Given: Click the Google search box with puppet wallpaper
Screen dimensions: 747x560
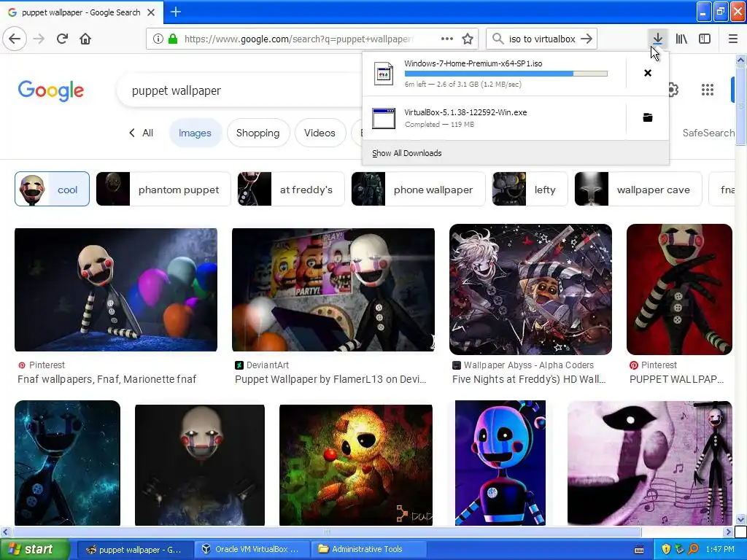Looking at the screenshot, I should point(239,90).
